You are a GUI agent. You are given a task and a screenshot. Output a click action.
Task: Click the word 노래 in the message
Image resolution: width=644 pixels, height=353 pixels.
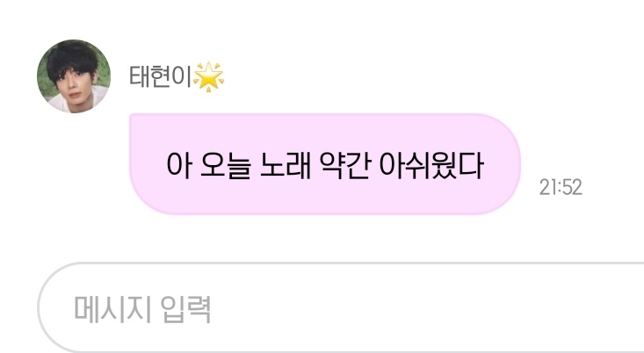coord(286,165)
